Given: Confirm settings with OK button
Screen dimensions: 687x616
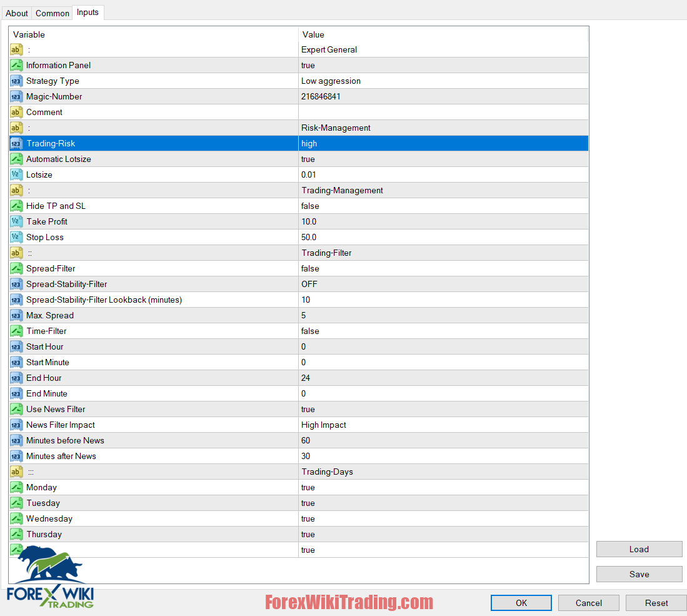Looking at the screenshot, I should (521, 603).
